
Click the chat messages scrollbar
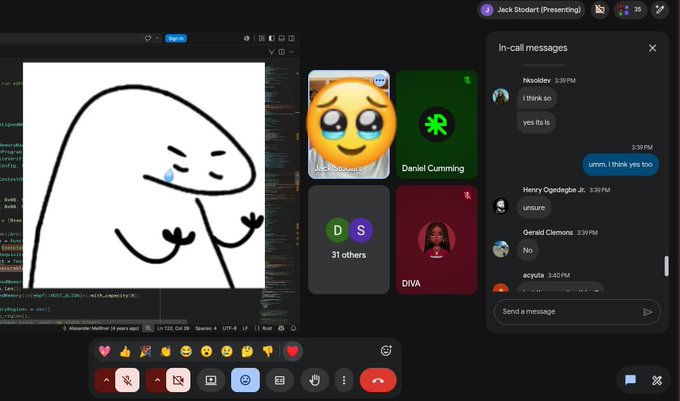pos(667,266)
